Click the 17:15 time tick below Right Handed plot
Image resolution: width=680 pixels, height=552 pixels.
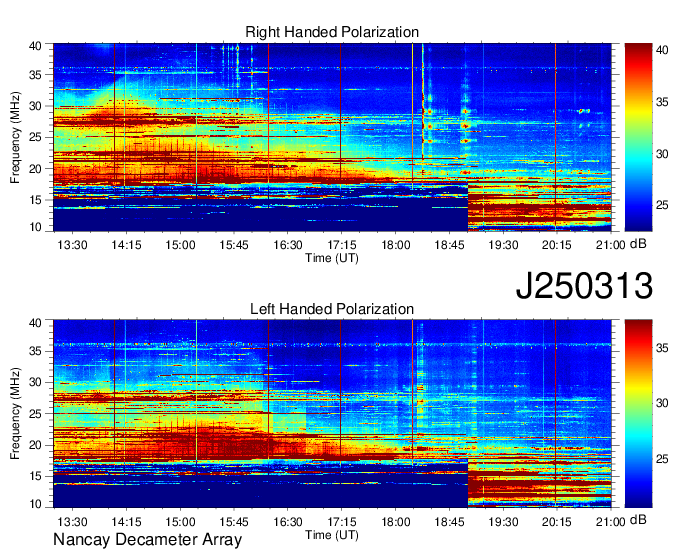341,245
